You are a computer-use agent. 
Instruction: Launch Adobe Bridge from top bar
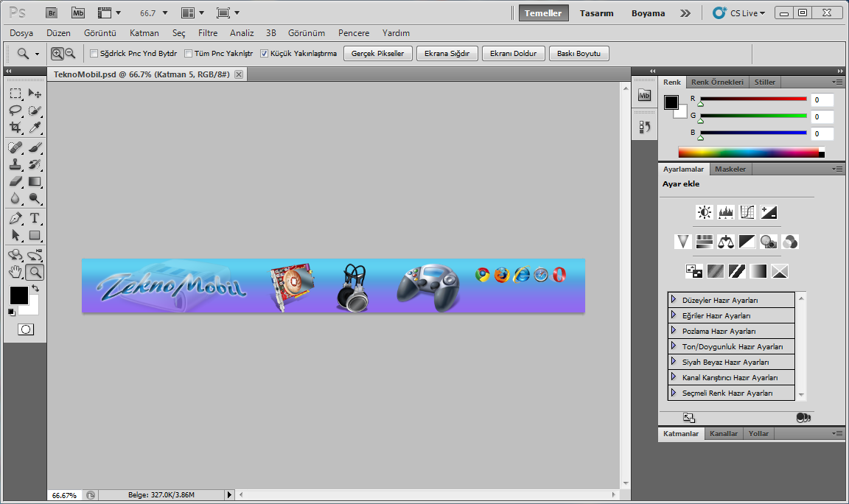coord(51,13)
